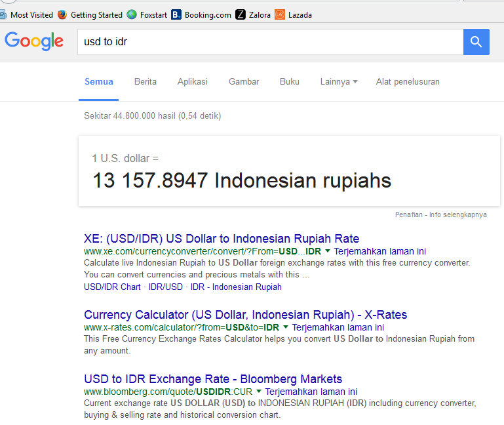504x425 pixels.
Task: Expand the arrow beside the bloomberg.com URL
Action: point(259,392)
